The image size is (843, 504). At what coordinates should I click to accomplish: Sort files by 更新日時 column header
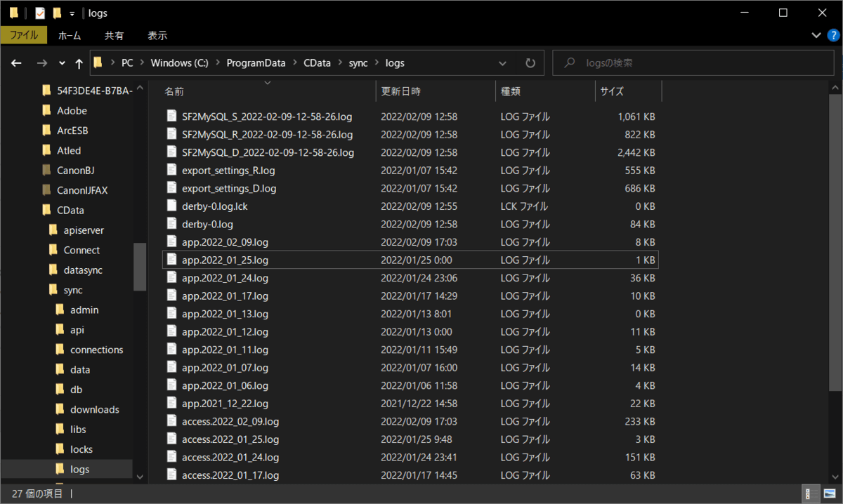click(401, 91)
